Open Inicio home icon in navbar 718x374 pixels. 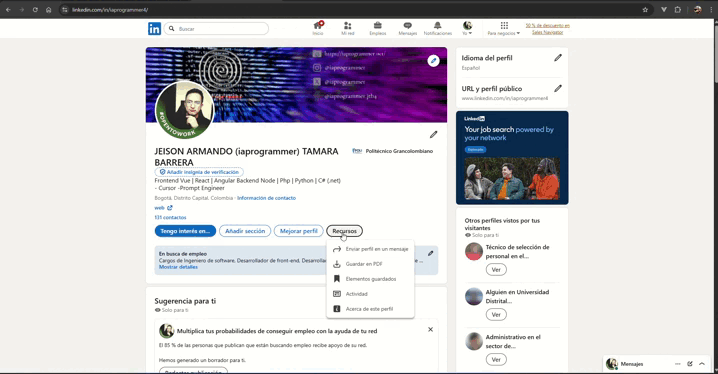click(318, 28)
